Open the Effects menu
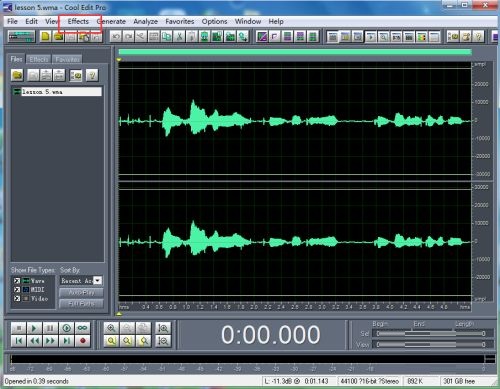Viewport: 500px width, 389px height. pyautogui.click(x=78, y=21)
